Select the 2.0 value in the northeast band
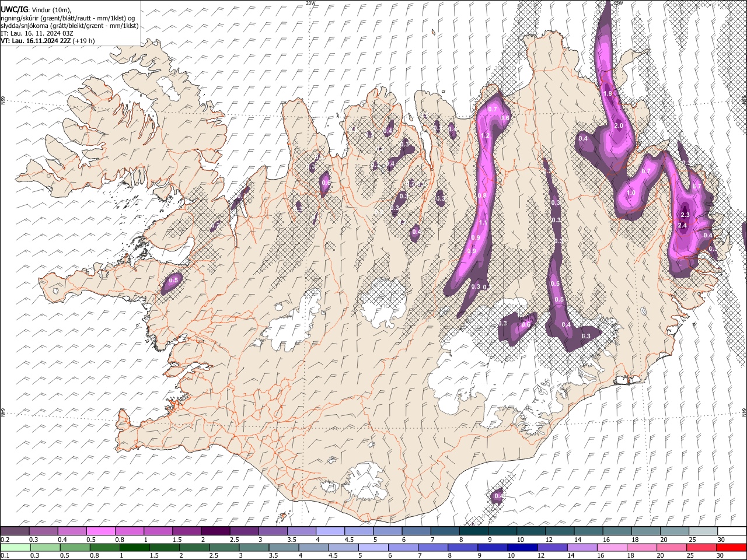 [619, 125]
